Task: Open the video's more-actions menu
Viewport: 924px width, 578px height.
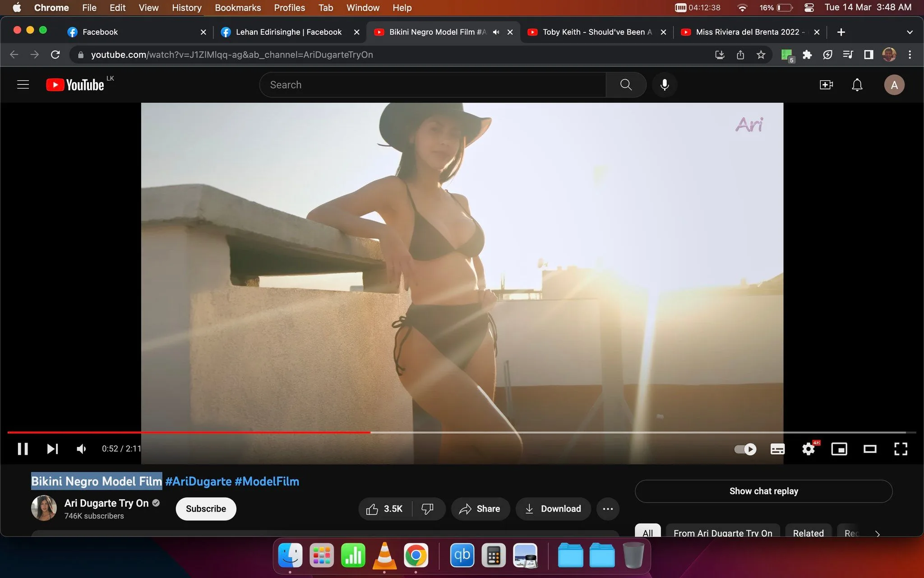Action: (607, 508)
